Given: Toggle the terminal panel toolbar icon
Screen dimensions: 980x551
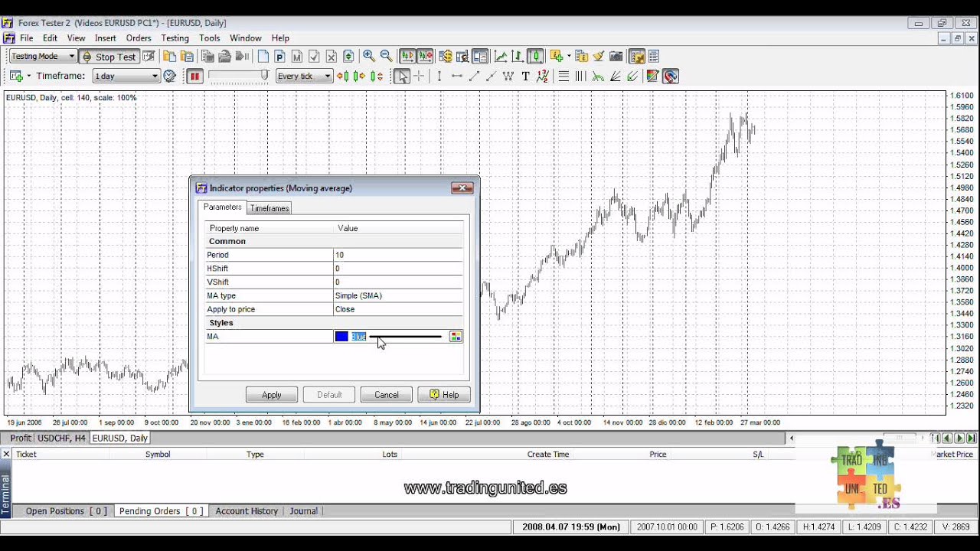Looking at the screenshot, I should 480,56.
